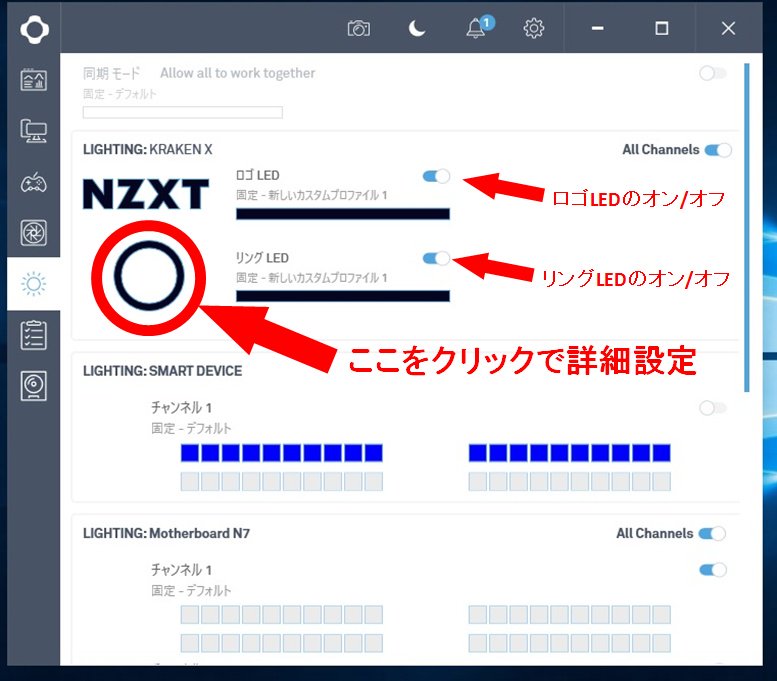This screenshot has height=681, width=777.
Task: Toggle Kraken X All Channels switch
Action: 718,150
